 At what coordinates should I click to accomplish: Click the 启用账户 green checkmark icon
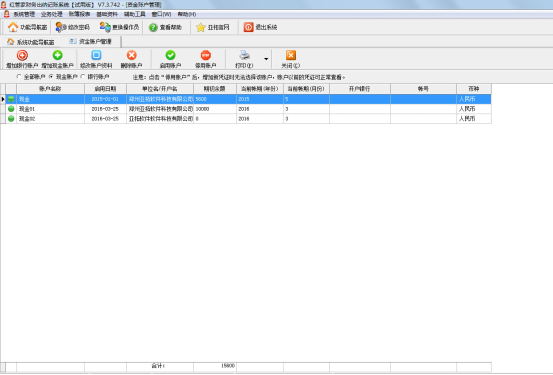170,55
